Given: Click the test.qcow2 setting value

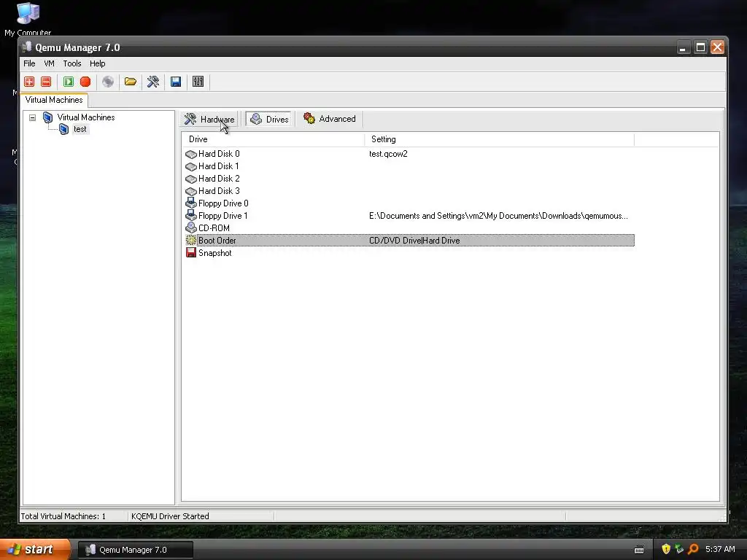Looking at the screenshot, I should tap(388, 154).
